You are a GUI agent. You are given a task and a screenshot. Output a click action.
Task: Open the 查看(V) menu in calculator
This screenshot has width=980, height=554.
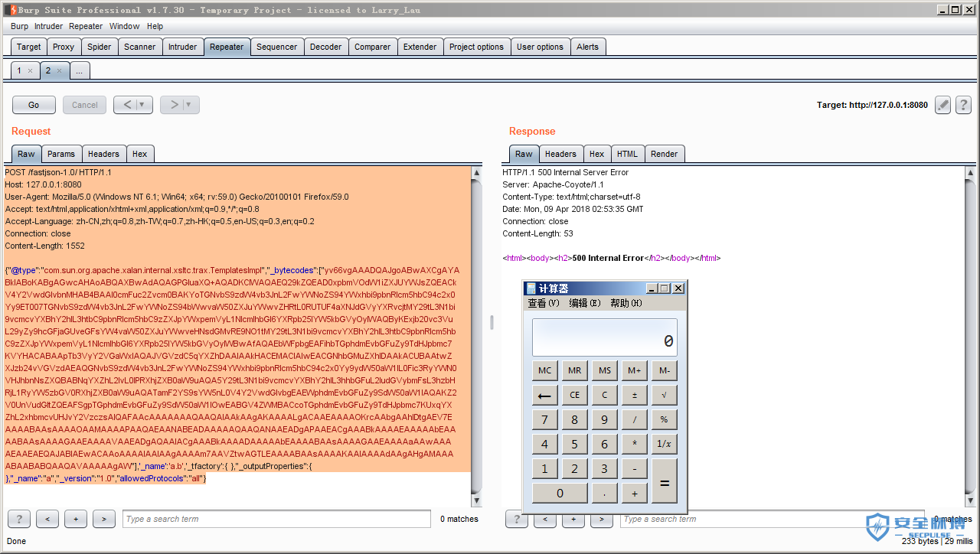point(543,303)
